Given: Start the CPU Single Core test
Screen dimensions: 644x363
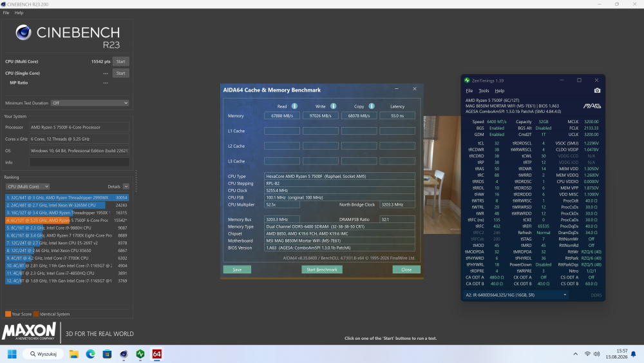Looking at the screenshot, I should tap(121, 73).
